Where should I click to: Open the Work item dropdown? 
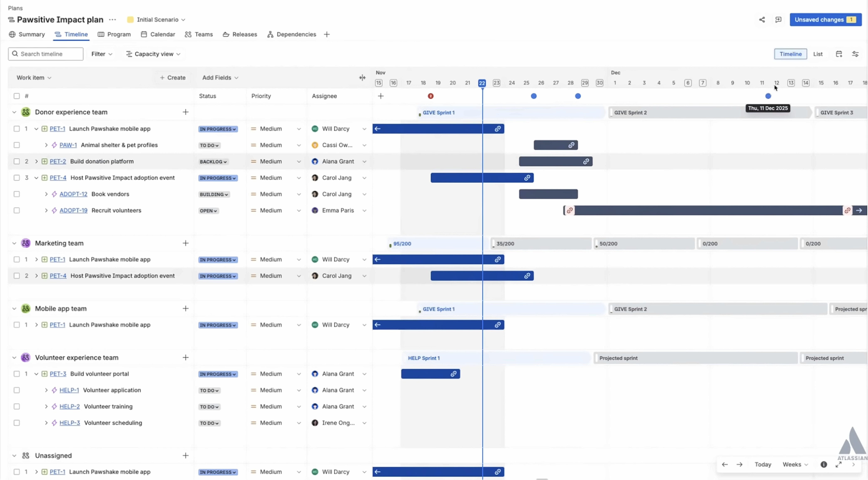[34, 78]
